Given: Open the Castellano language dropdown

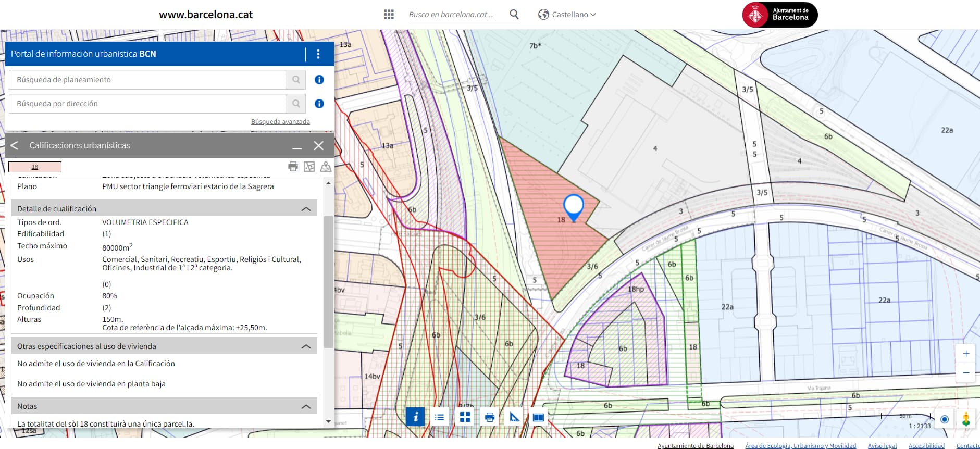Looking at the screenshot, I should pyautogui.click(x=567, y=15).
